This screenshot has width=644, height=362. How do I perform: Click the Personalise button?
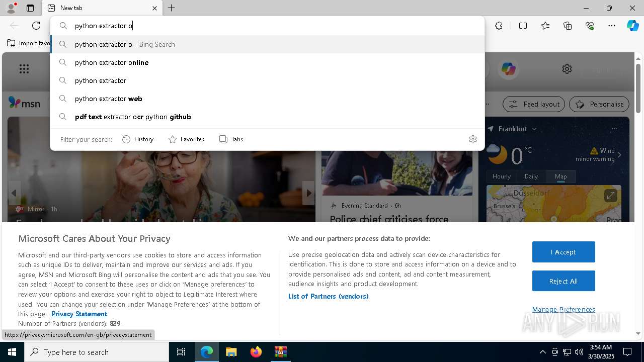coord(599,104)
